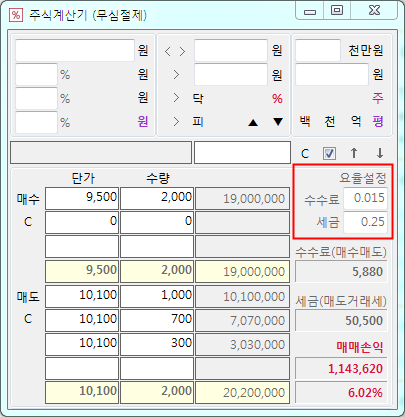Click the 매도 quantity field 300
This screenshot has width=405, height=417.
(x=157, y=344)
